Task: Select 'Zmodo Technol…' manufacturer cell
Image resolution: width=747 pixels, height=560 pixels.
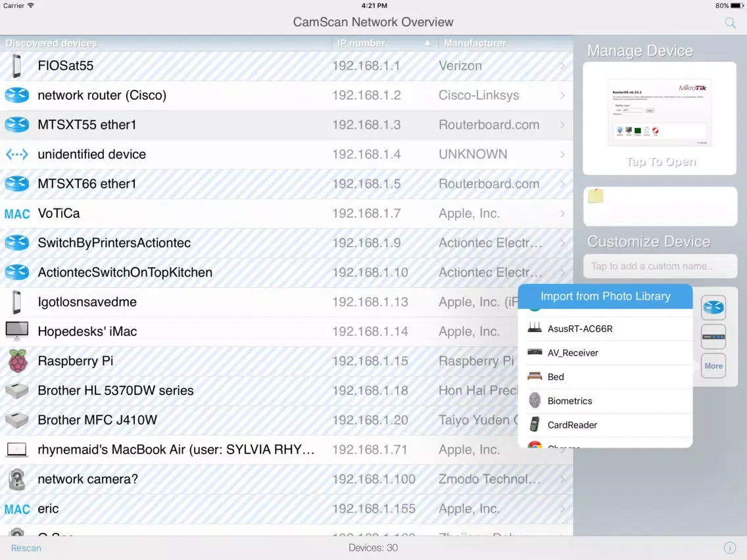Action: (491, 479)
